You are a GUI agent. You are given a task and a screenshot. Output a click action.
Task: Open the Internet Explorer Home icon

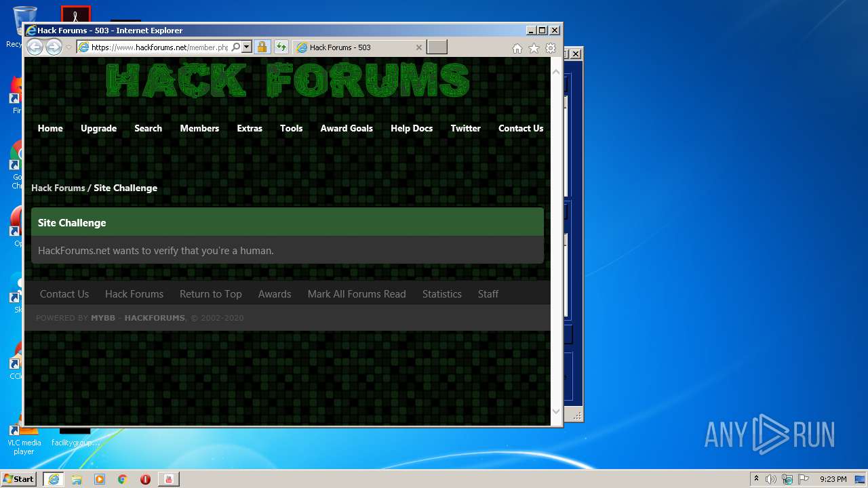[517, 48]
